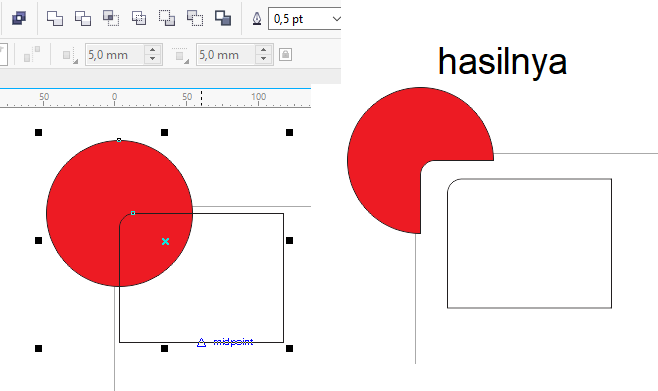Click the outline pen nib icon
This screenshot has width=658, height=391.
click(257, 19)
